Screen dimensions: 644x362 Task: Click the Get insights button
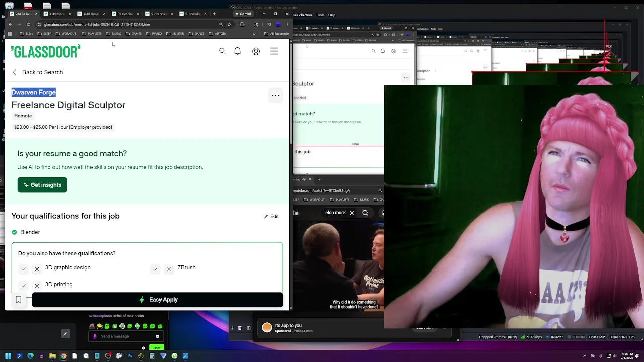click(42, 185)
